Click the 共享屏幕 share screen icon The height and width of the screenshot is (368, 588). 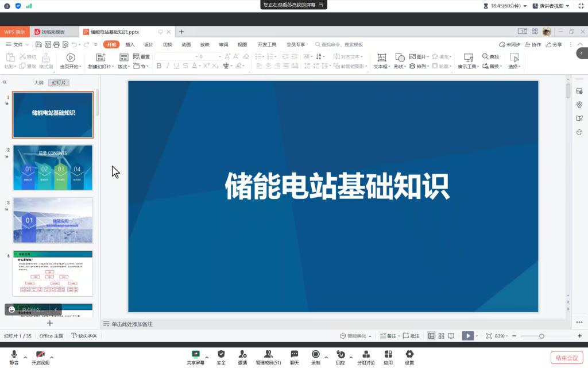[195, 354]
